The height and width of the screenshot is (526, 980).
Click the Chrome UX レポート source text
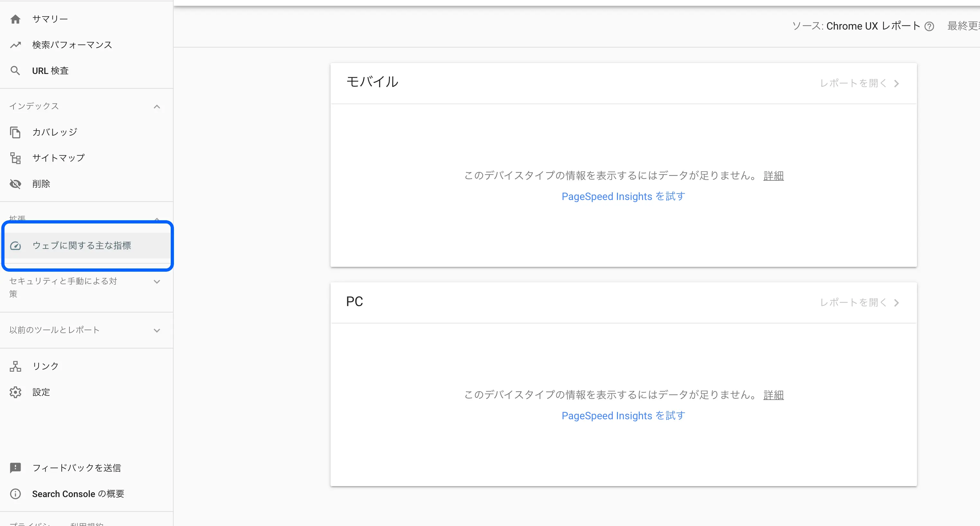coord(873,26)
